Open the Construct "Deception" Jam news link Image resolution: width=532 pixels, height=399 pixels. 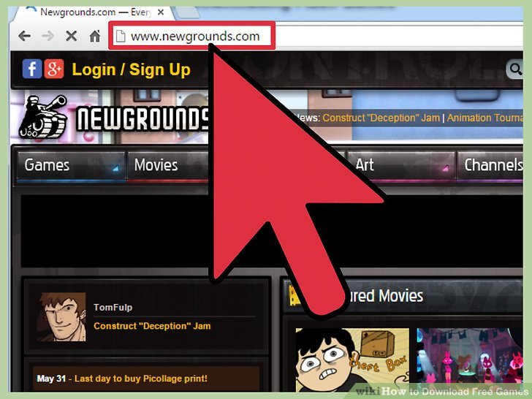[381, 118]
